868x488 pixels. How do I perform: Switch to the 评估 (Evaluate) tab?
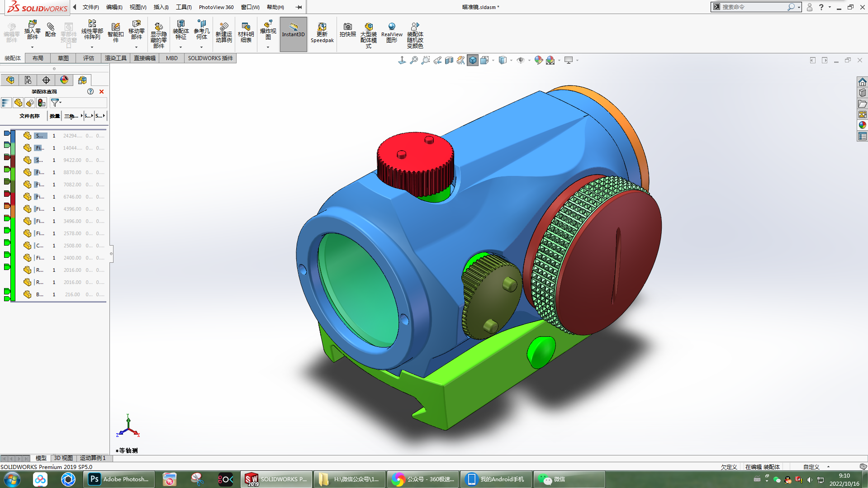pos(89,58)
